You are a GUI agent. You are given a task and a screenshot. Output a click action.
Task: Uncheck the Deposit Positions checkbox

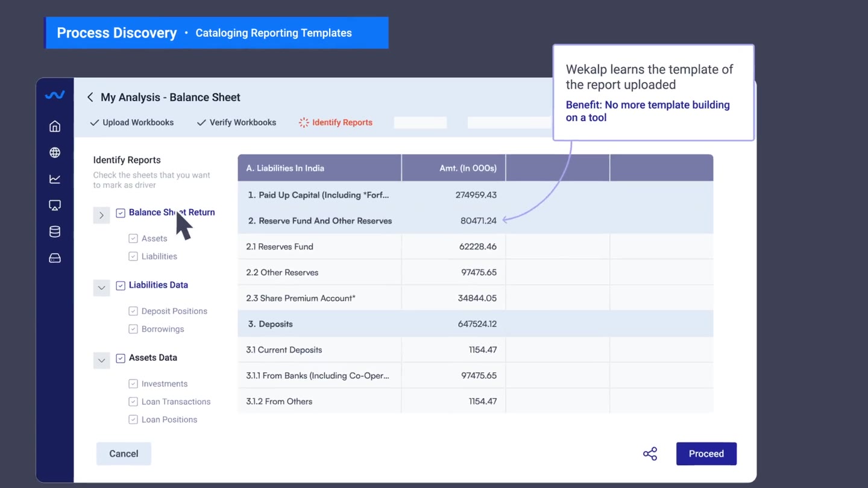point(133,311)
